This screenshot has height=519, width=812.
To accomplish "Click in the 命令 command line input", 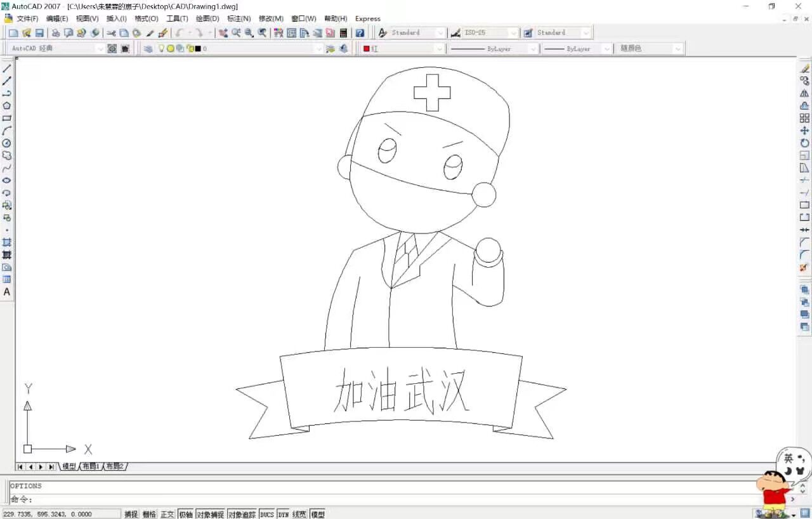I will [x=381, y=499].
